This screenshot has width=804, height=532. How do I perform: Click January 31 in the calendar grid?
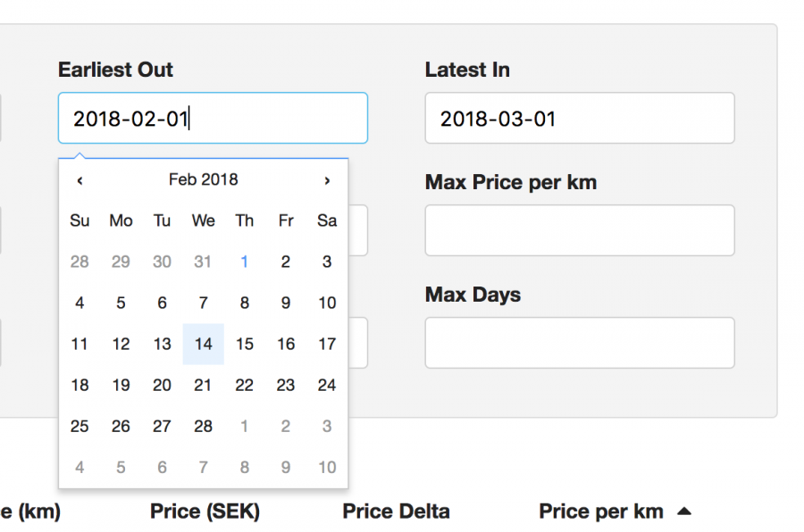coord(203,262)
